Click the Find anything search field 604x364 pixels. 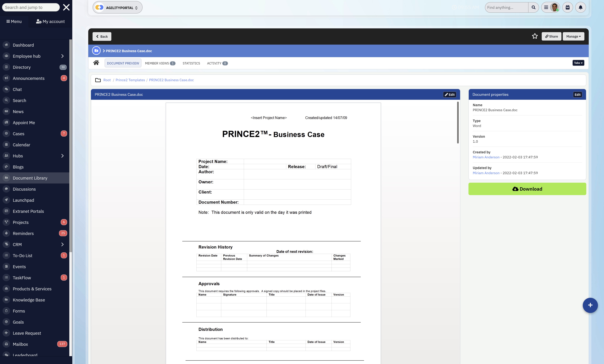(x=506, y=7)
